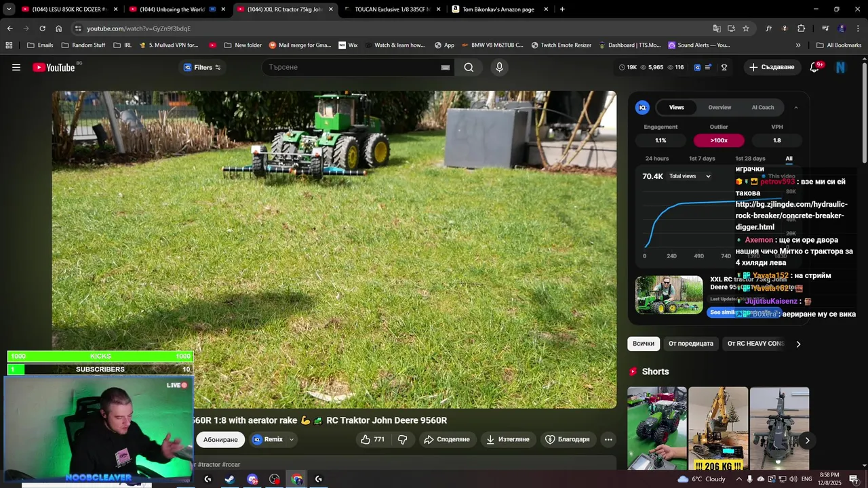Bookmark this page with star
The height and width of the screenshot is (488, 868).
pyautogui.click(x=746, y=28)
